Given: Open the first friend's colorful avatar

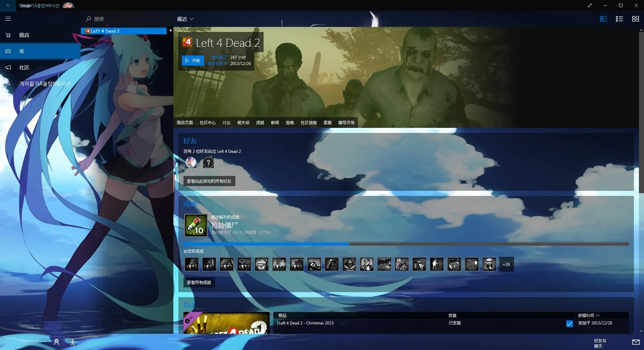Looking at the screenshot, I should (191, 163).
